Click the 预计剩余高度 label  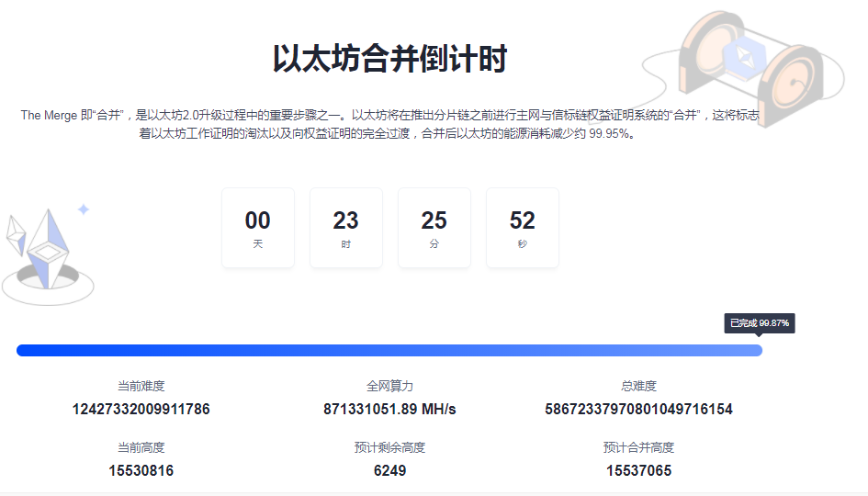tap(389, 447)
